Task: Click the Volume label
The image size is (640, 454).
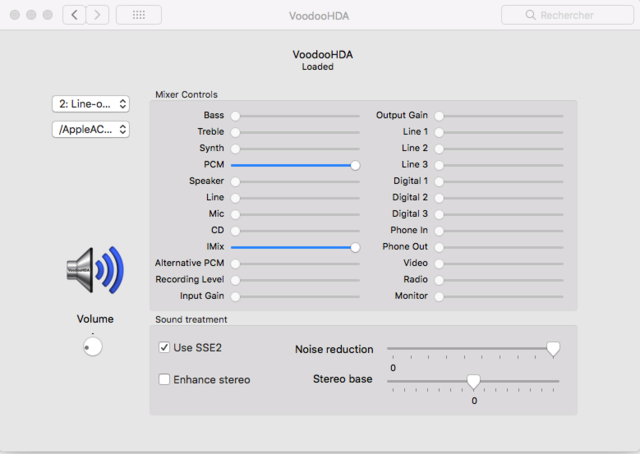Action: [x=95, y=319]
